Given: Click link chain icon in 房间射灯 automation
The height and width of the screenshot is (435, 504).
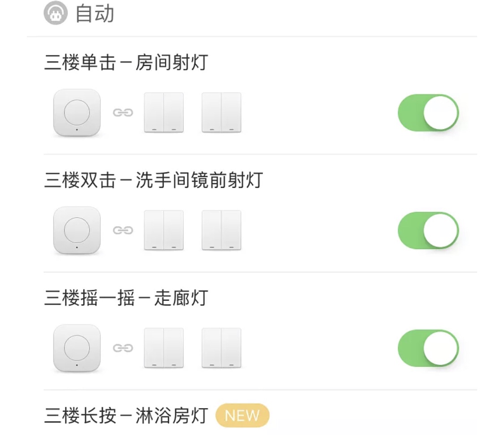Looking at the screenshot, I should point(123,112).
